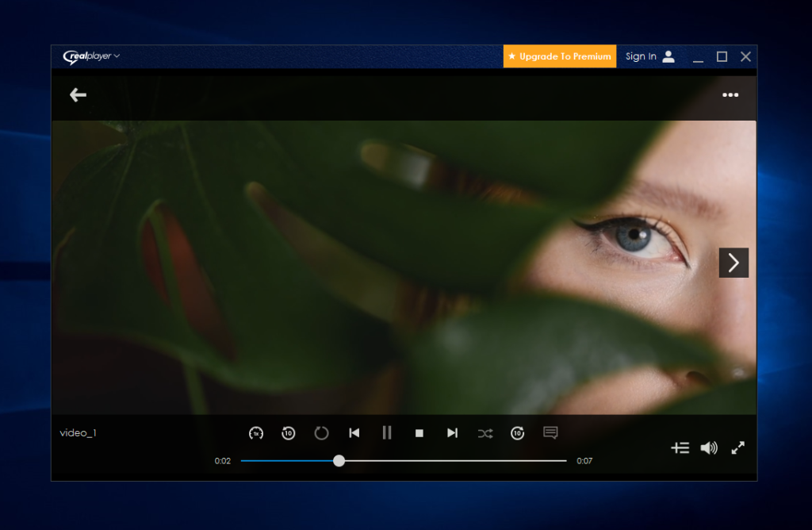Open the playback speed control
The height and width of the screenshot is (530, 812).
click(x=256, y=433)
